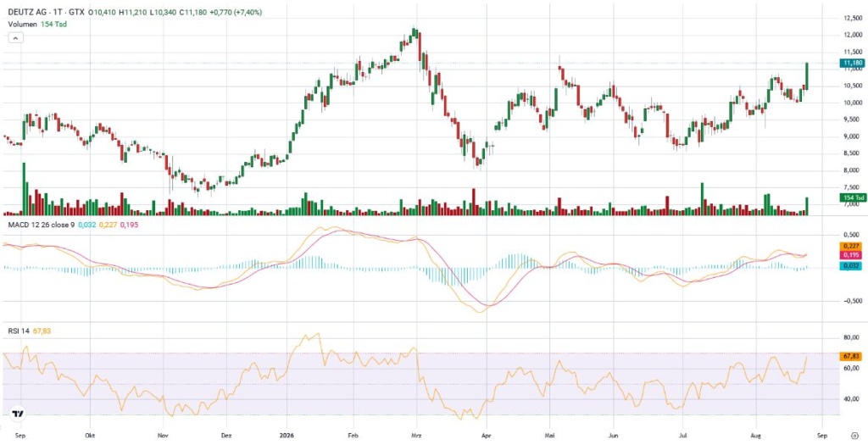Select the RSI 14 indicator legend

point(17,331)
